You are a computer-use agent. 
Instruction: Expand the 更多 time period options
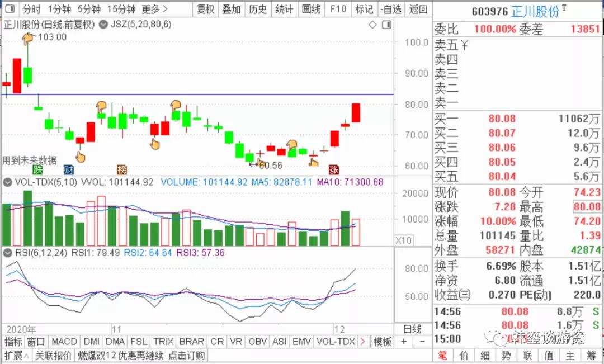pos(154,9)
